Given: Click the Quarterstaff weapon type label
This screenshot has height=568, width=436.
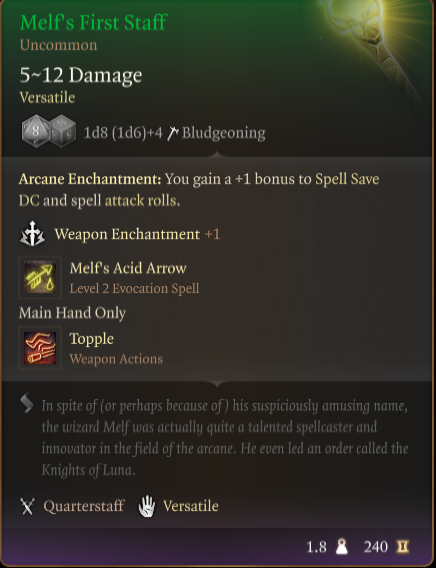Looking at the screenshot, I should (x=84, y=506).
